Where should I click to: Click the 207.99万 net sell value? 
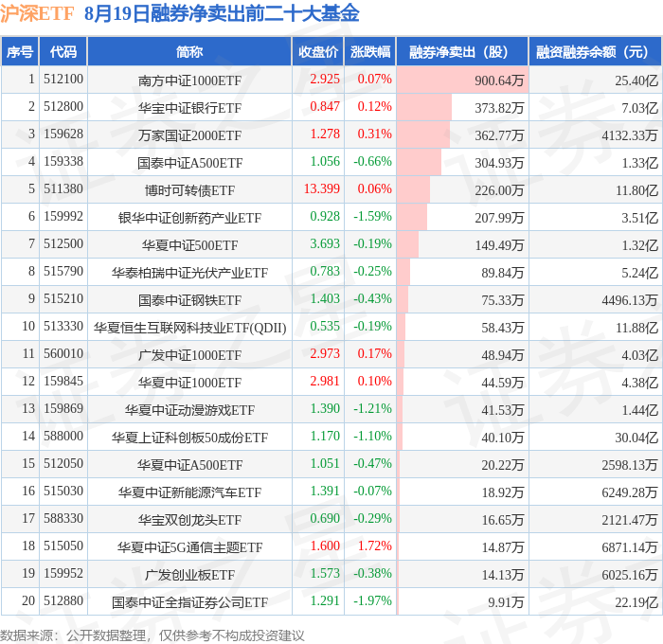tap(499, 218)
